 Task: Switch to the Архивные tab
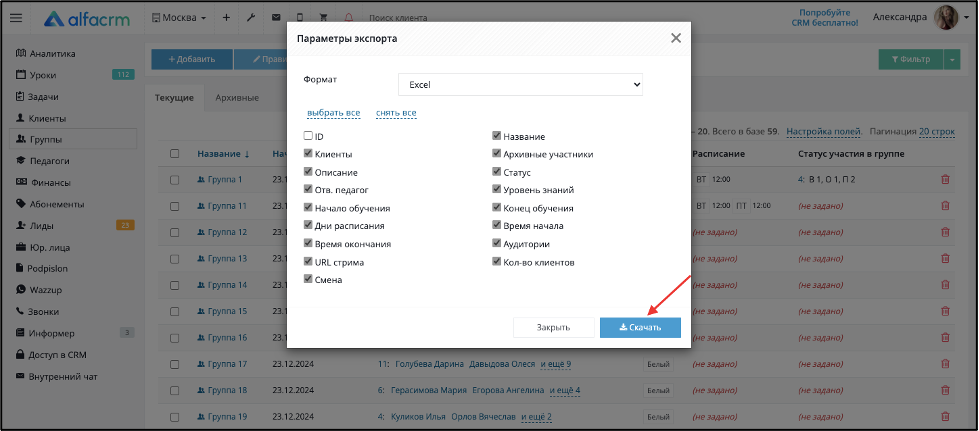click(x=237, y=98)
